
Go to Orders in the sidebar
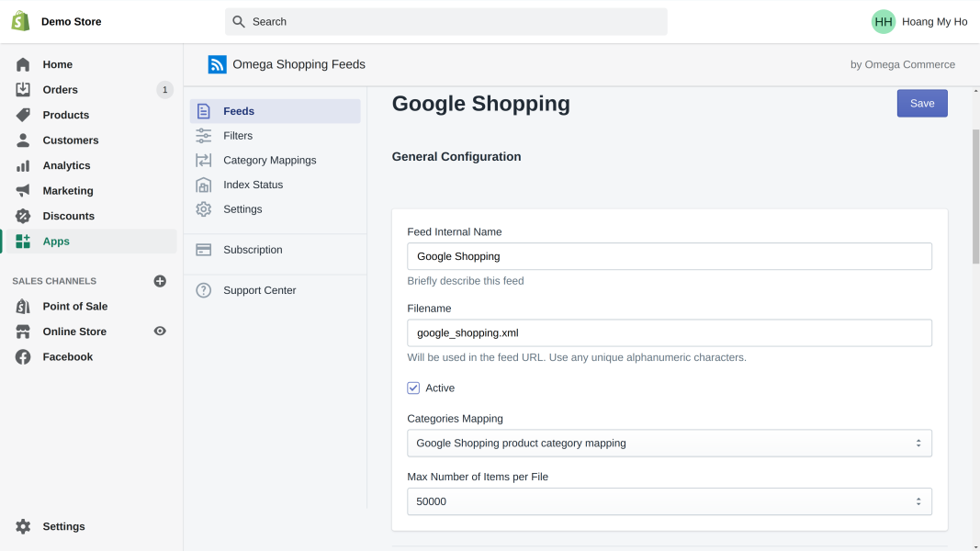coord(60,90)
